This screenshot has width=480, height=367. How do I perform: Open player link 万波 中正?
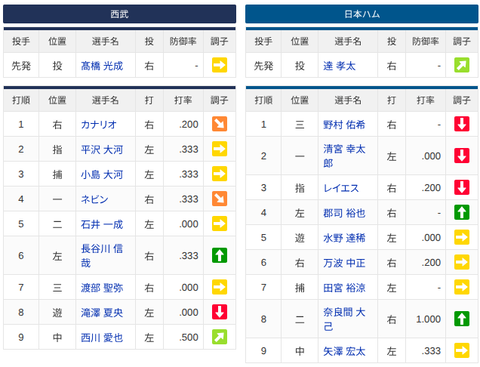(x=344, y=263)
